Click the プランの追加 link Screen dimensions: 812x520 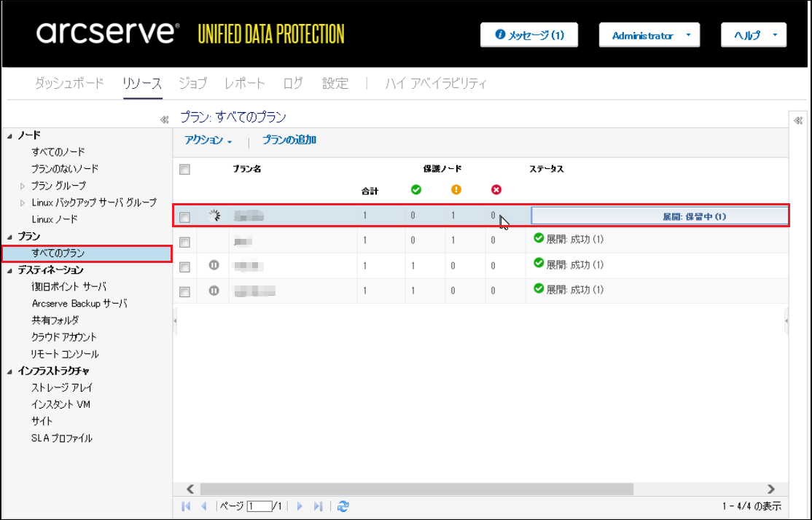pos(289,140)
